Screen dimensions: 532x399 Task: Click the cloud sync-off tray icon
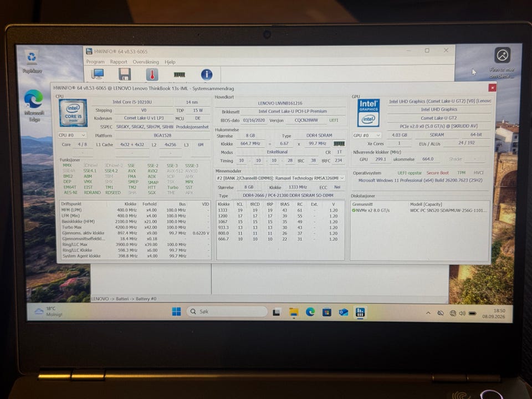(x=441, y=313)
